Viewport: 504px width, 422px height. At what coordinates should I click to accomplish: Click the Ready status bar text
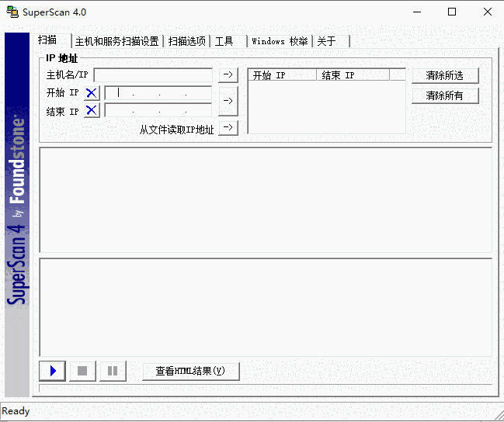[16, 411]
